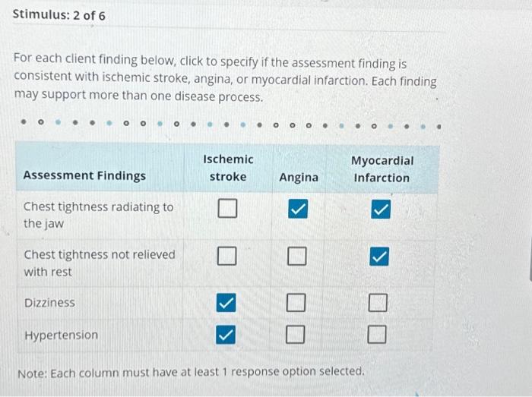Click the first dot in the progress row
Image resolution: width=532 pixels, height=397 pixels.
(24, 121)
